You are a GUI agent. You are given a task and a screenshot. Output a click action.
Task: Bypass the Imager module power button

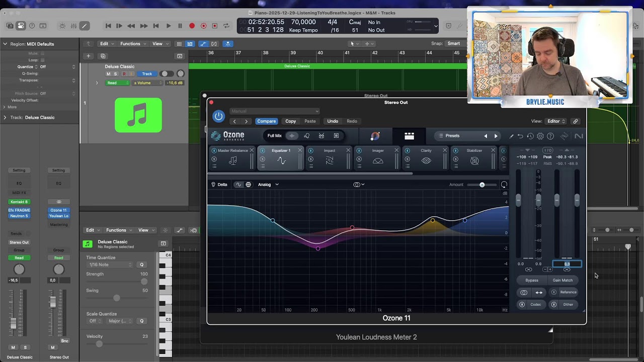pyautogui.click(x=359, y=150)
